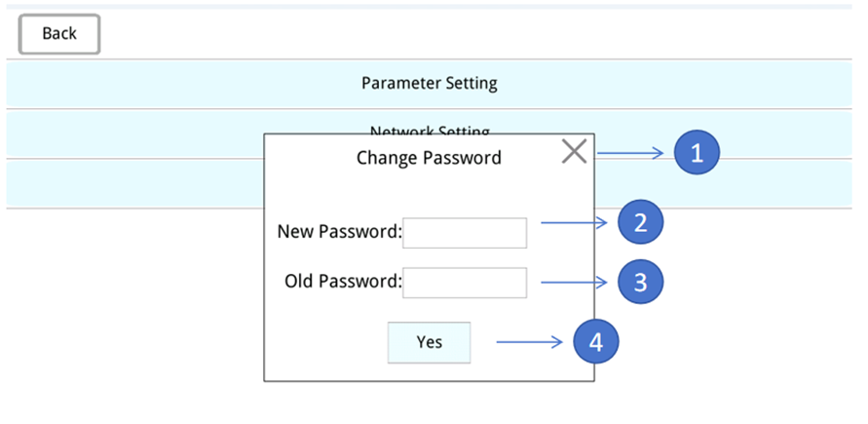Click the arrow pointing to callout 4
868x424 pixels.
[x=530, y=342]
